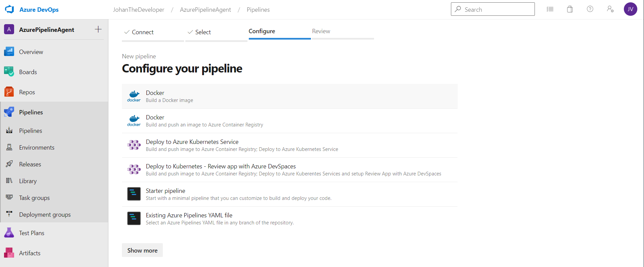The image size is (644, 267).
Task: Click the Environments icon in sidebar
Action: tap(9, 147)
